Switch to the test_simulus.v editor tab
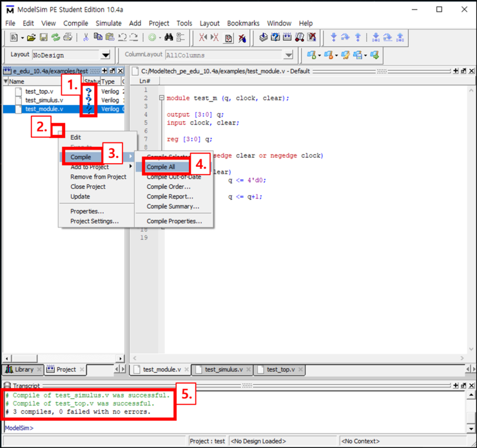This screenshot has height=448, width=477. point(224,369)
